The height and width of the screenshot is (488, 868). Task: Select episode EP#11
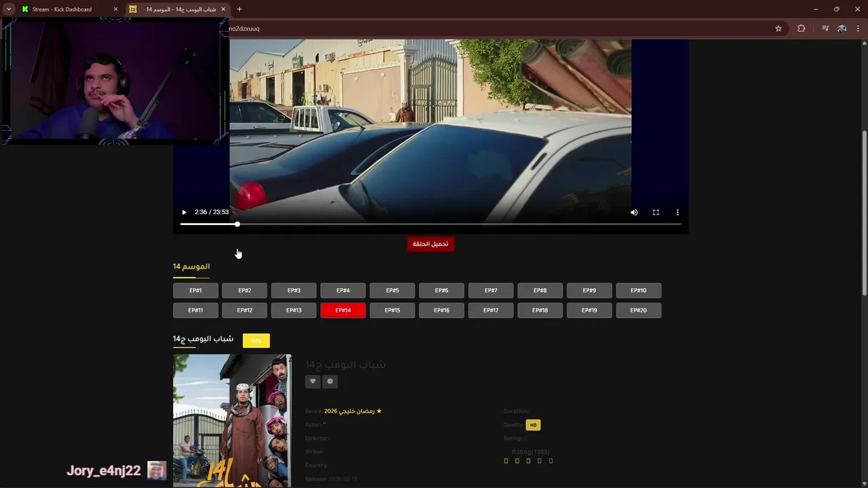(x=195, y=310)
